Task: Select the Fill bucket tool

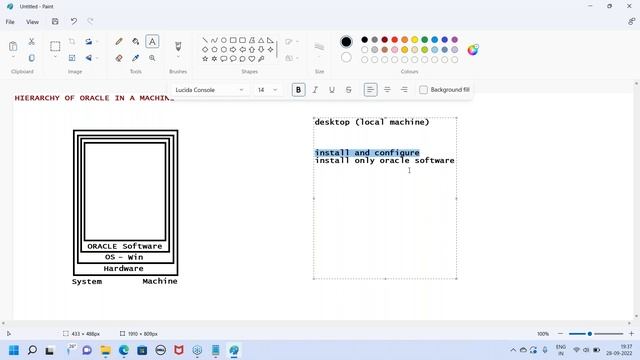Action: click(136, 42)
